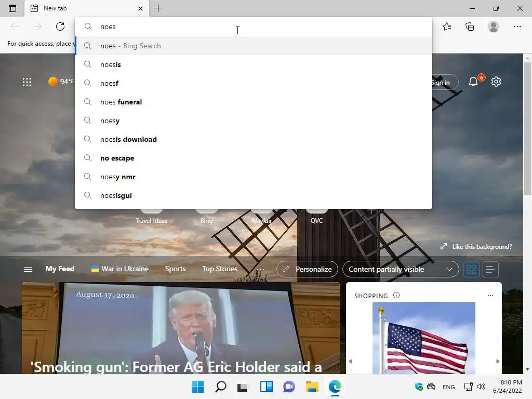Go to next shopping item arrow

pyautogui.click(x=498, y=362)
